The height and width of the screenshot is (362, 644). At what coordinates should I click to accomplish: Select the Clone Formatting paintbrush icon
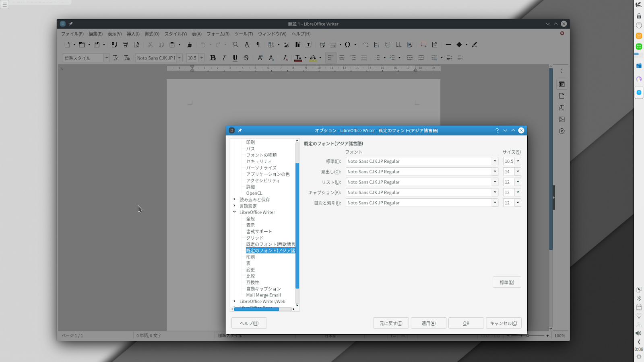[x=190, y=45]
